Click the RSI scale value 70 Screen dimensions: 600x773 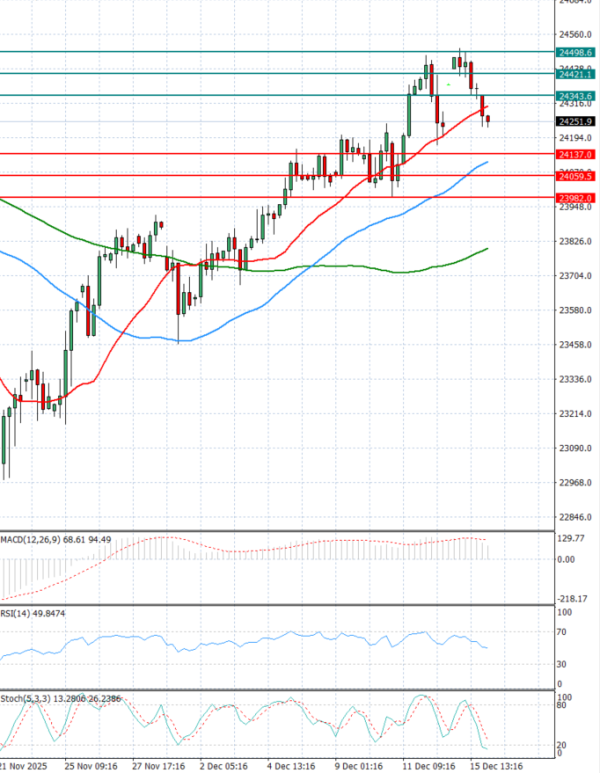pos(564,633)
